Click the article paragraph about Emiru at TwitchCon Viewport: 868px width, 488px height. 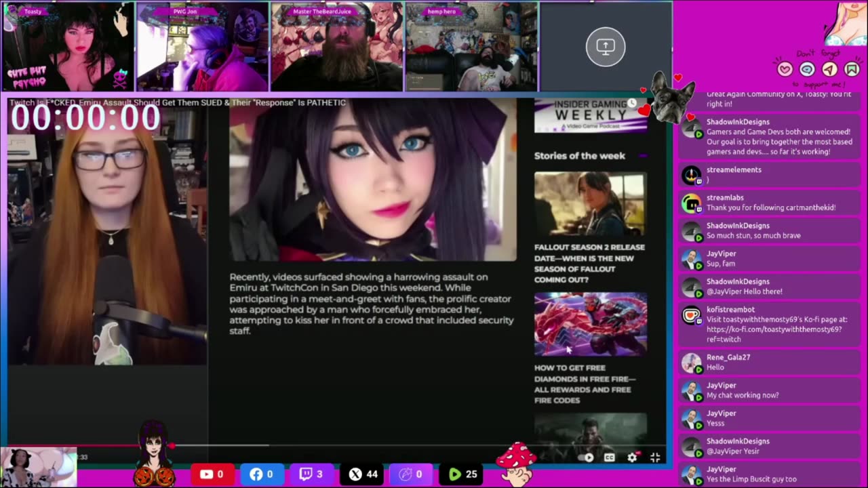(x=372, y=304)
